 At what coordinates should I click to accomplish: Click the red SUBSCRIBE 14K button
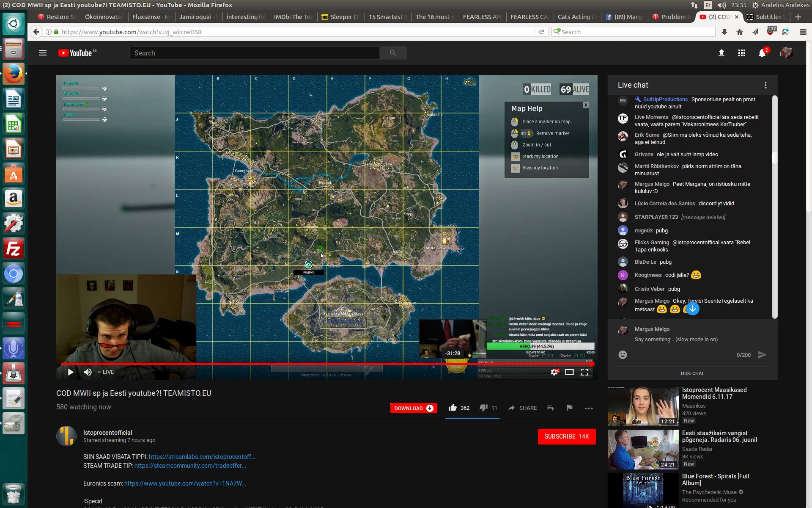pos(567,436)
